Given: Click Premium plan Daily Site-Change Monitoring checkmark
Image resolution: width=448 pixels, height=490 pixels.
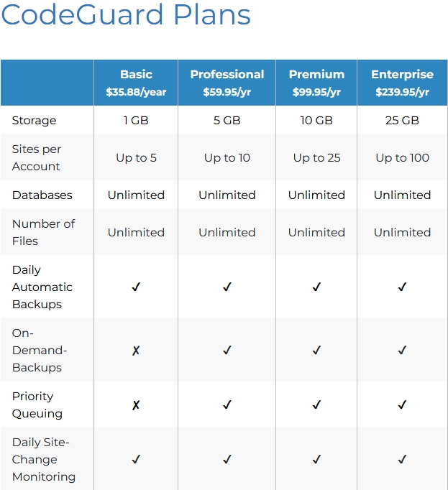Looking at the screenshot, I should coord(316,460).
